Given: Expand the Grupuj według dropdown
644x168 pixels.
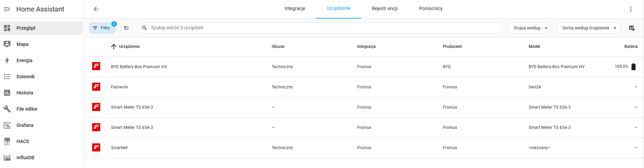Looking at the screenshot, I should pos(530,28).
